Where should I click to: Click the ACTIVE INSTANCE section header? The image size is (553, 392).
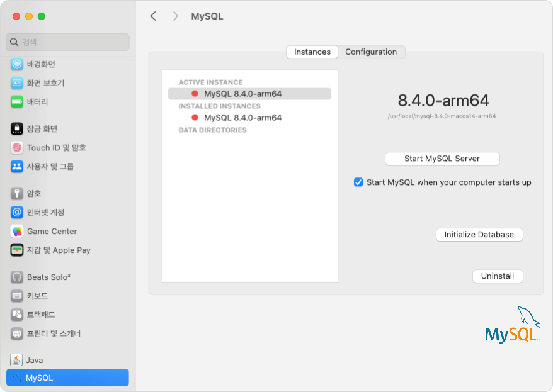[210, 82]
